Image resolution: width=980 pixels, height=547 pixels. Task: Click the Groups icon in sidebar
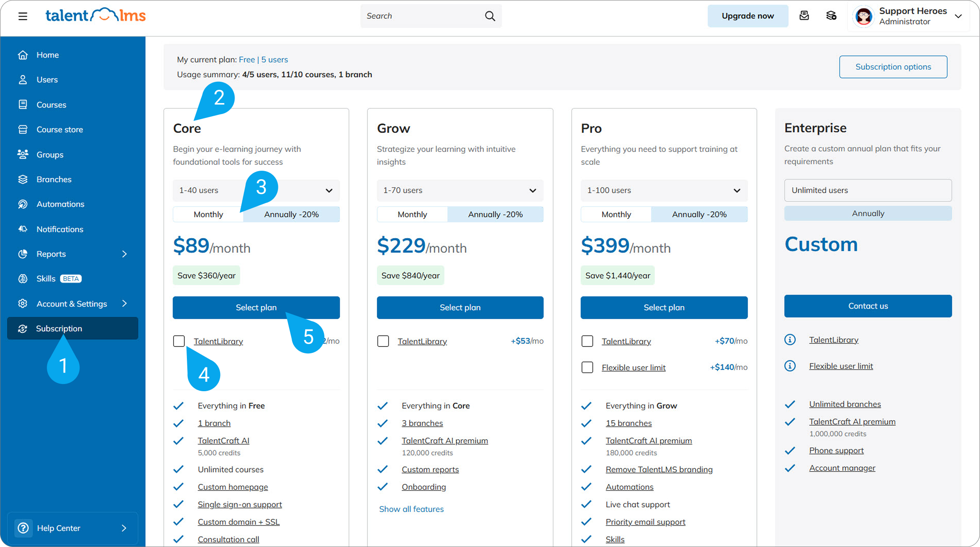coord(23,155)
